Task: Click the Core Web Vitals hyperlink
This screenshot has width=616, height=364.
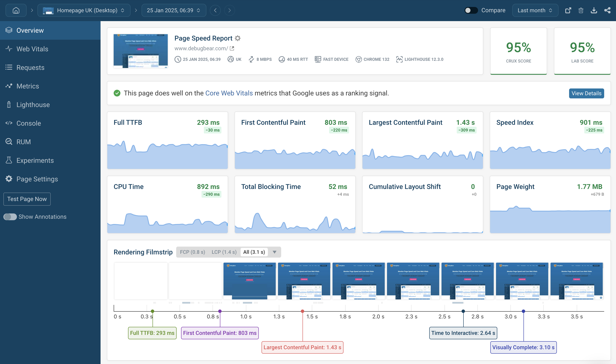Action: click(x=229, y=92)
